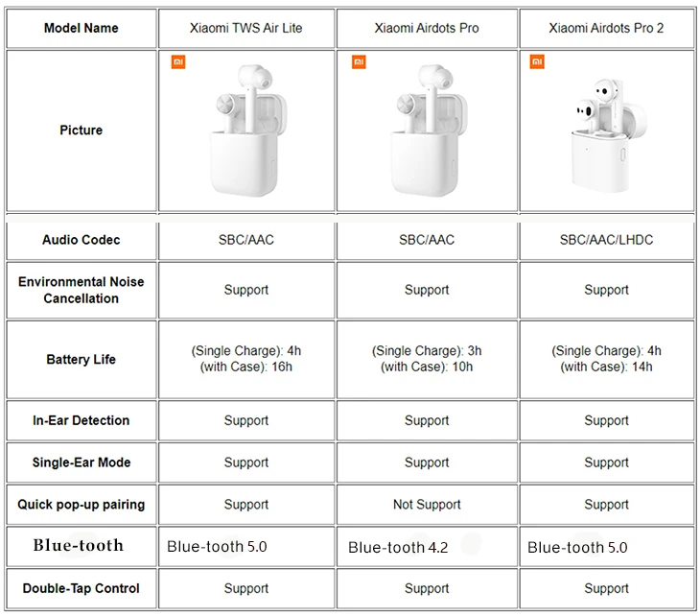Click the Battery Life row label
Screen dimensions: 700x616
(82, 359)
